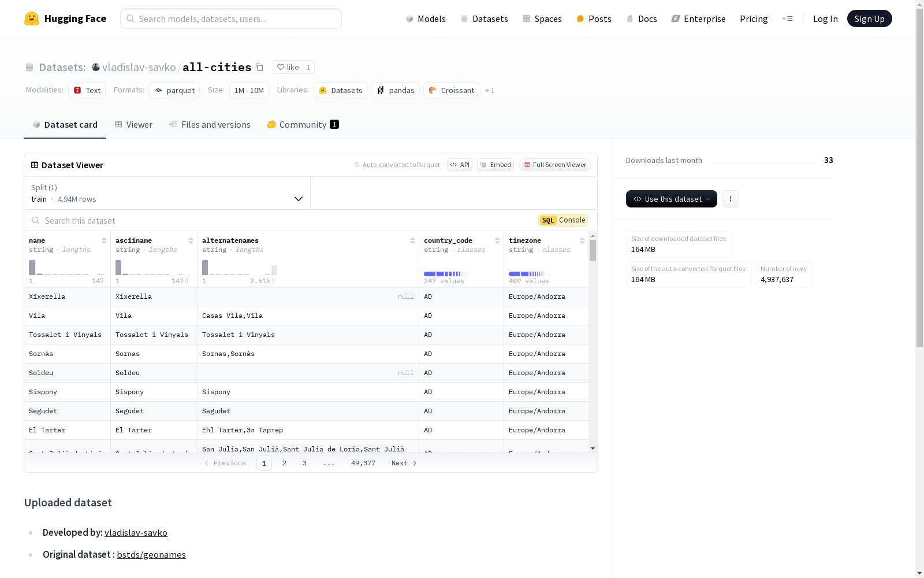The width and height of the screenshot is (924, 578).
Task: Open the Posts page
Action: pyautogui.click(x=594, y=18)
